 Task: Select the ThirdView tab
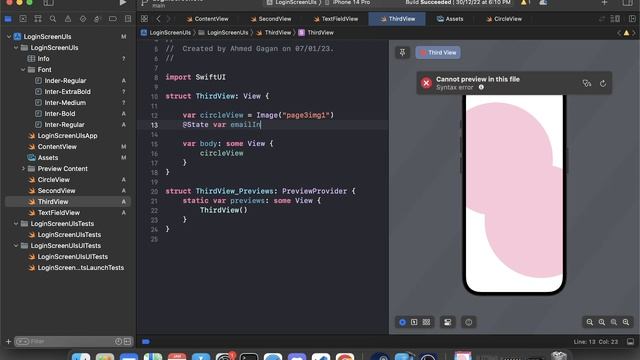[x=397, y=19]
